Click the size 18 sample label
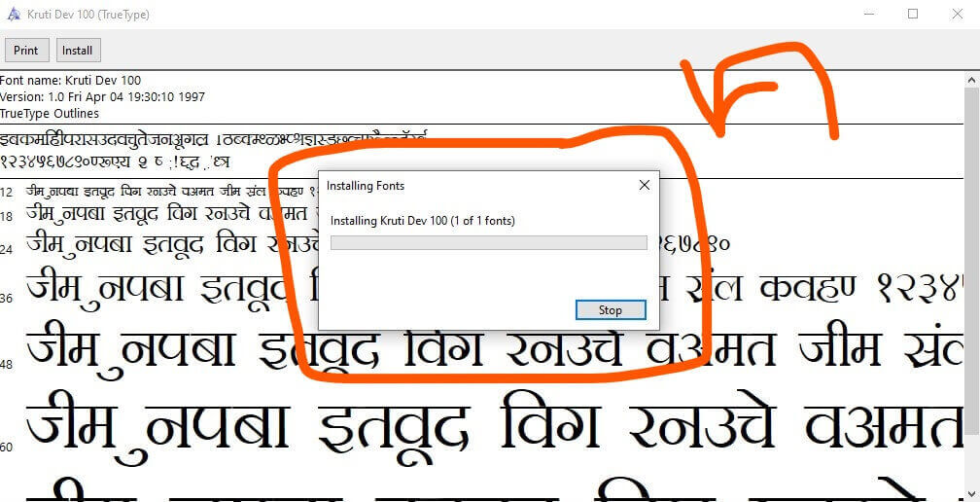980x502 pixels. point(6,216)
